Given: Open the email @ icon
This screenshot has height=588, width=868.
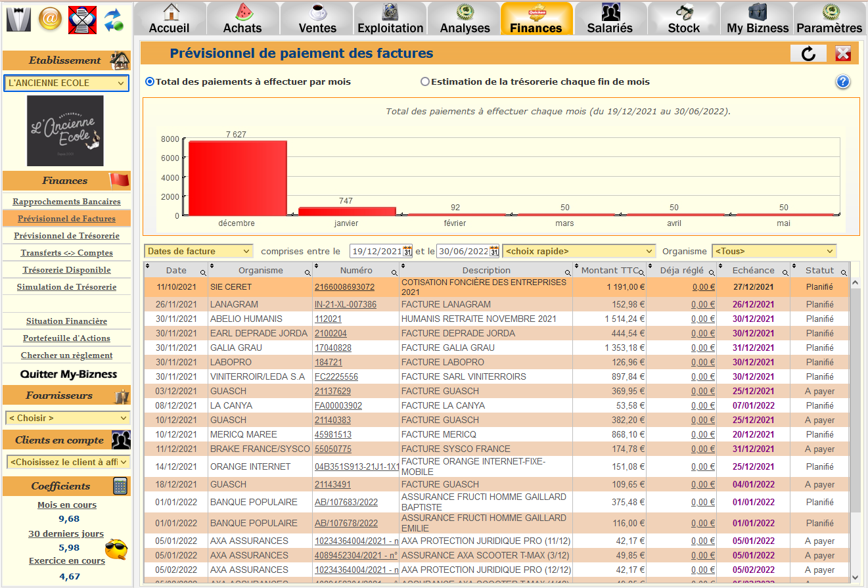Looking at the screenshot, I should click(x=50, y=19).
